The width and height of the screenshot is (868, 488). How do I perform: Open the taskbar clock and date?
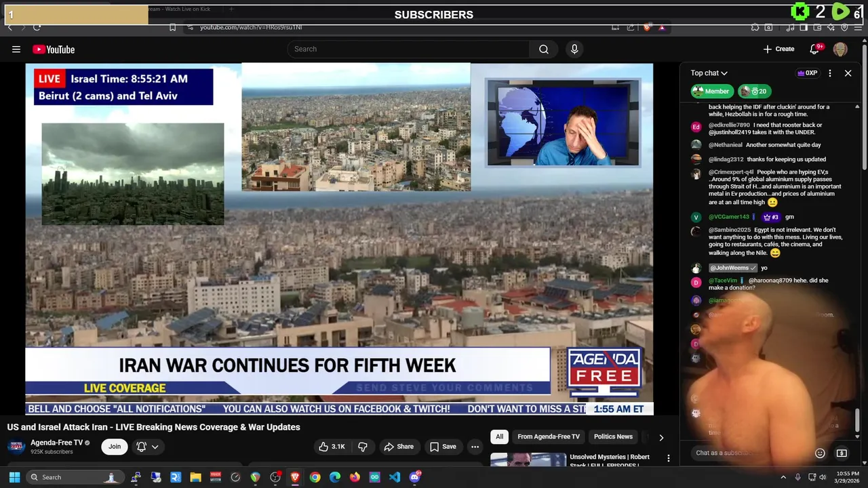(x=846, y=477)
